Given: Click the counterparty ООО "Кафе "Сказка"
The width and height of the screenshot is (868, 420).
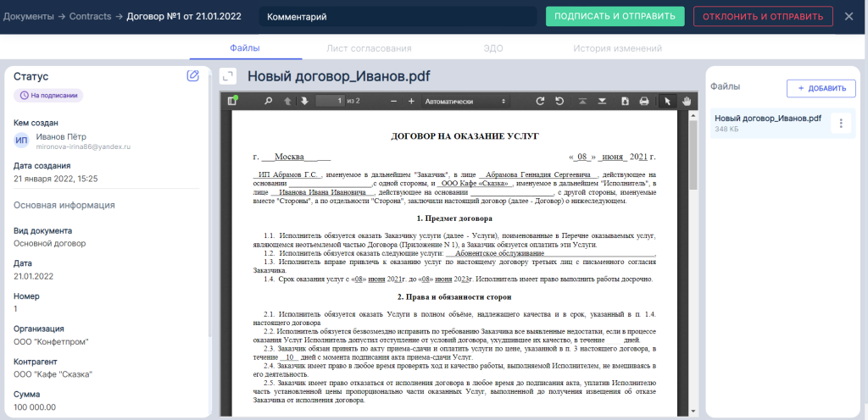Looking at the screenshot, I should [x=53, y=374].
